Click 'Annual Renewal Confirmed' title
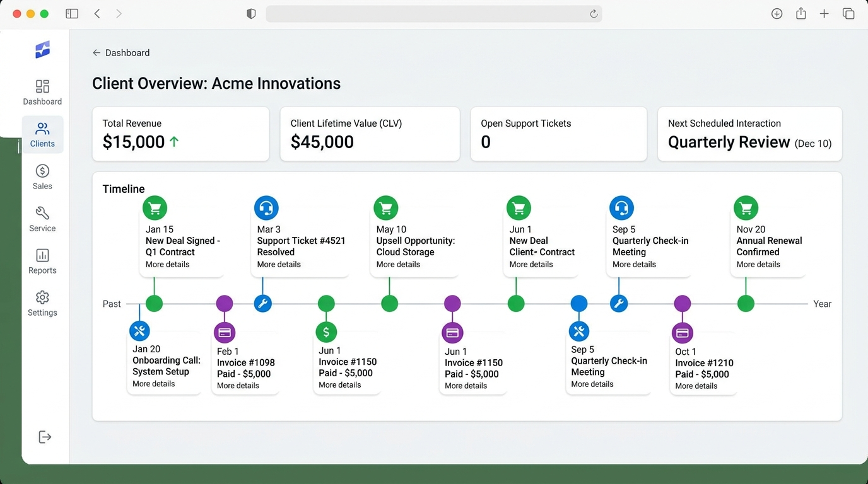Screen dimensions: 868x484 click(769, 246)
